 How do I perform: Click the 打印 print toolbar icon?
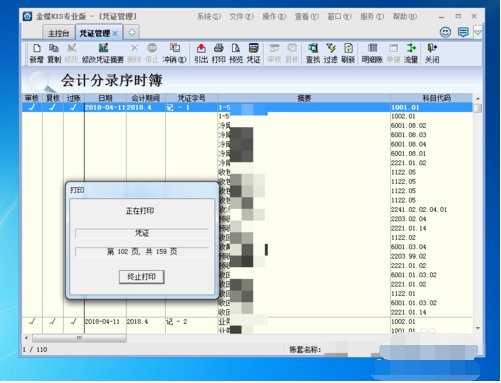tap(218, 53)
